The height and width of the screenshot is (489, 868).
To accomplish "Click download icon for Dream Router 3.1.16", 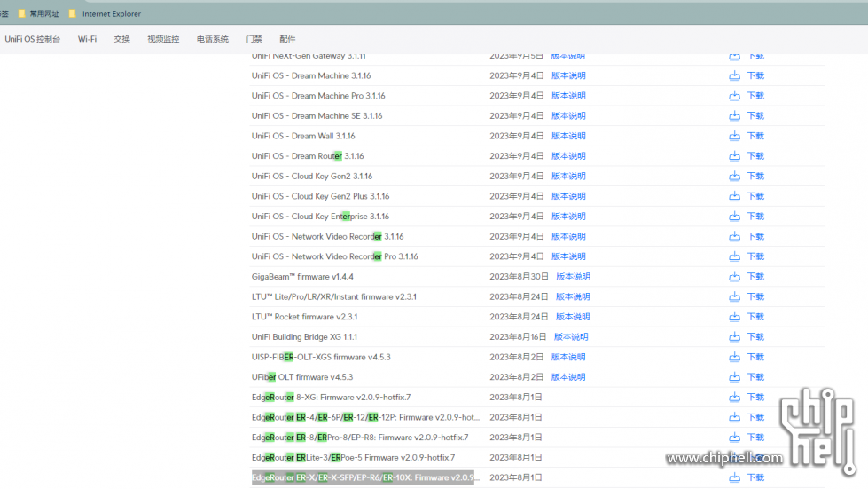I will pos(734,155).
